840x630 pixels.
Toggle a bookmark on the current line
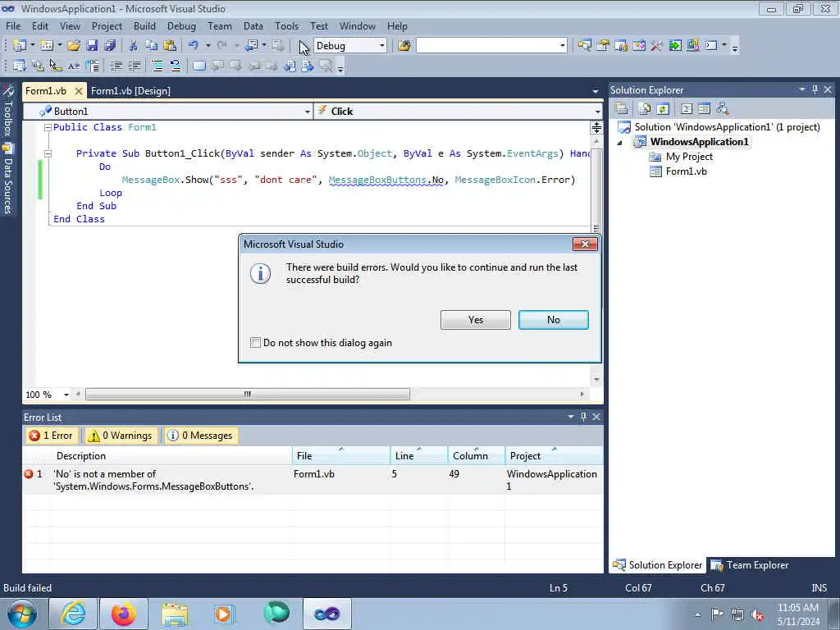[x=199, y=66]
